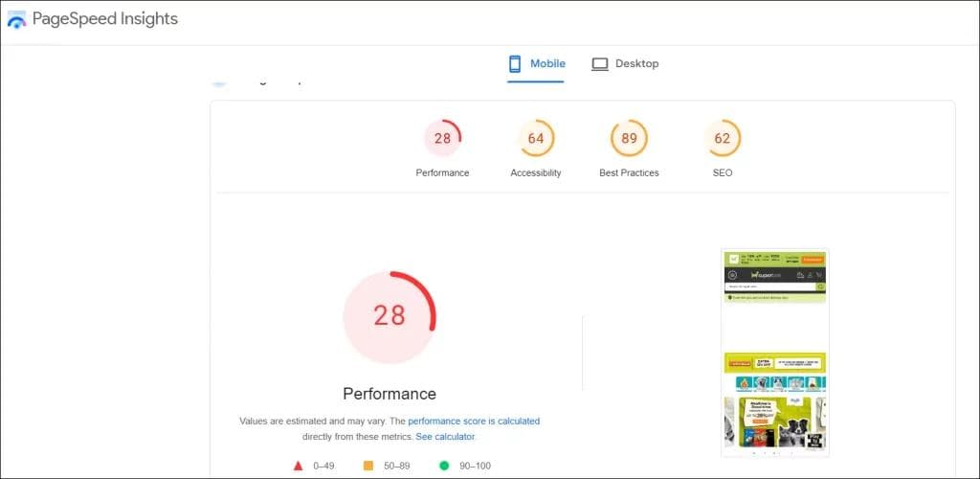Select the SEO gauge showing 62
The height and width of the screenshot is (479, 980).
tap(723, 138)
